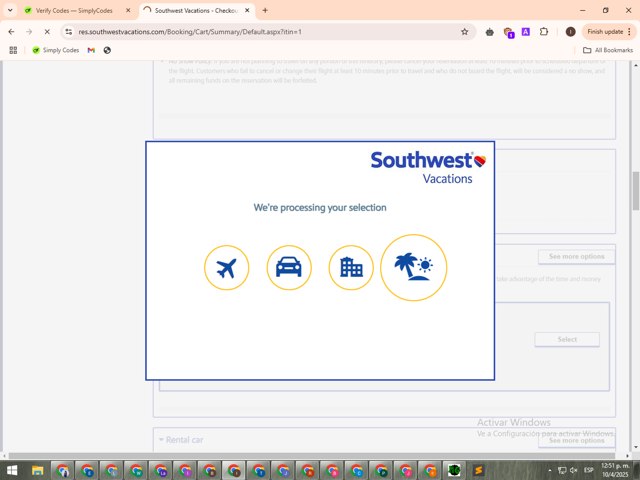Open the All Bookmarks folder
Viewport: 640px width, 480px height.
(x=608, y=50)
